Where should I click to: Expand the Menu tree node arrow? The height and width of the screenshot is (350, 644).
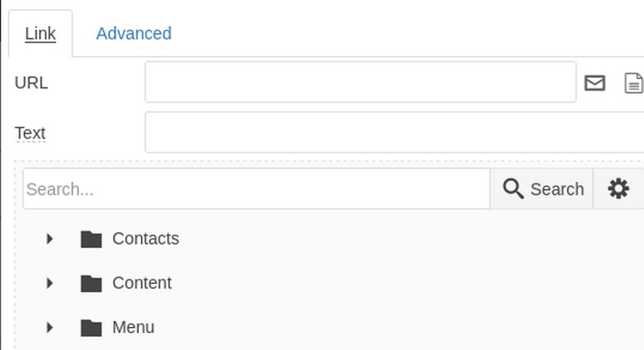50,328
